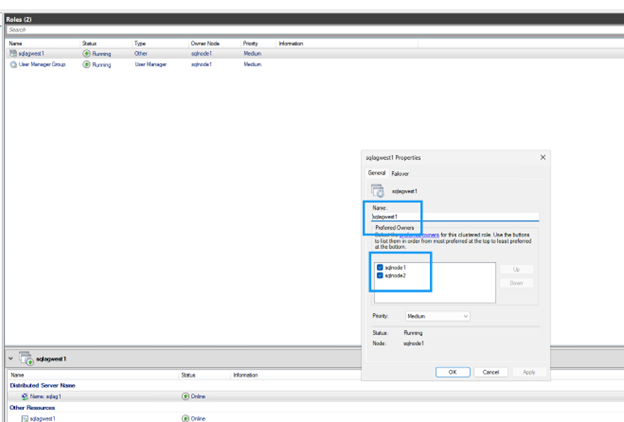Image resolution: width=624 pixels, height=422 pixels.
Task: Sort roles by the Owner Node column header
Action: [x=215, y=43]
